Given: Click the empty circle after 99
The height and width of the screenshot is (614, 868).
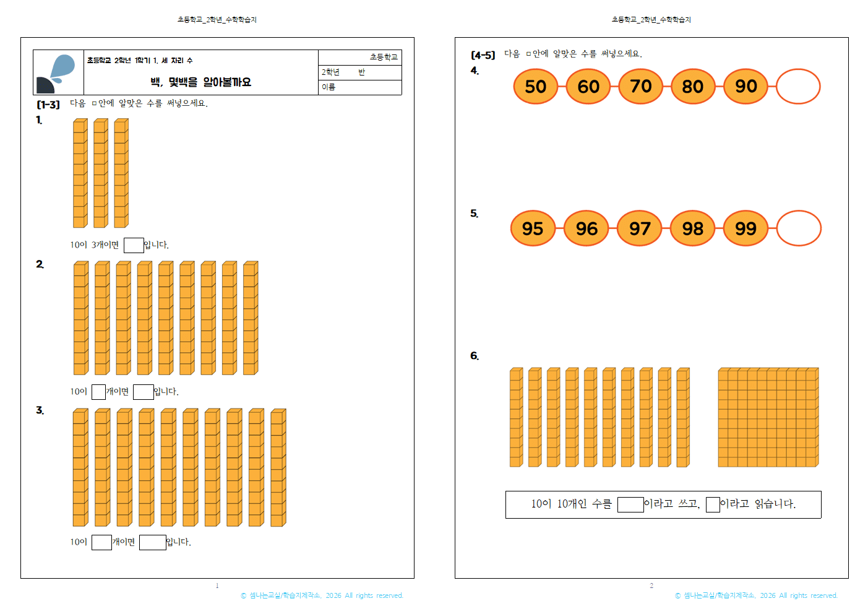Looking at the screenshot, I should coord(799,228).
